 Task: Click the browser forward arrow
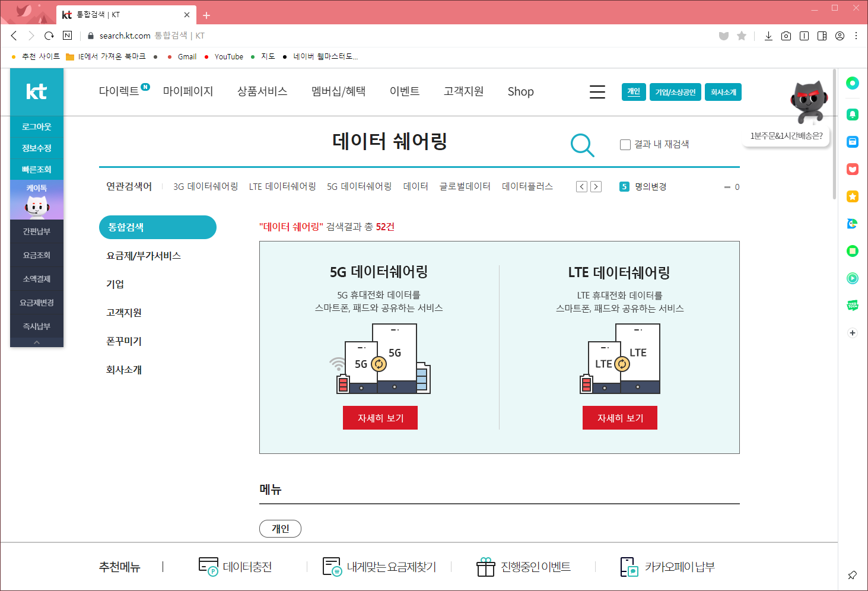pos(31,36)
